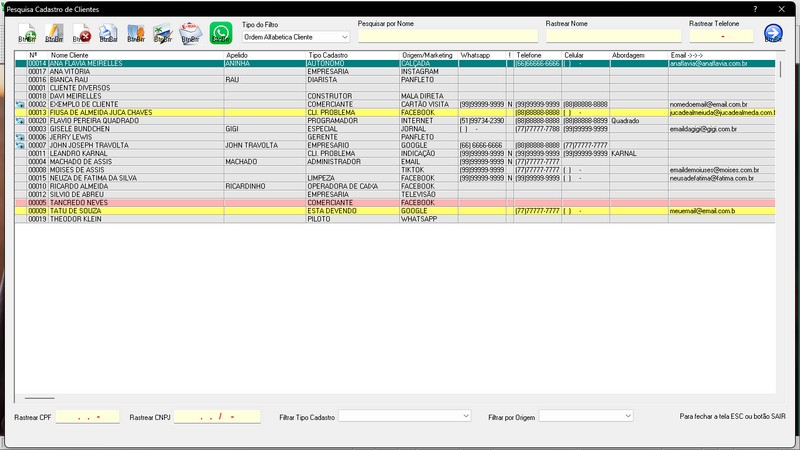Click the TELEVISÃO origin cell

429,194
